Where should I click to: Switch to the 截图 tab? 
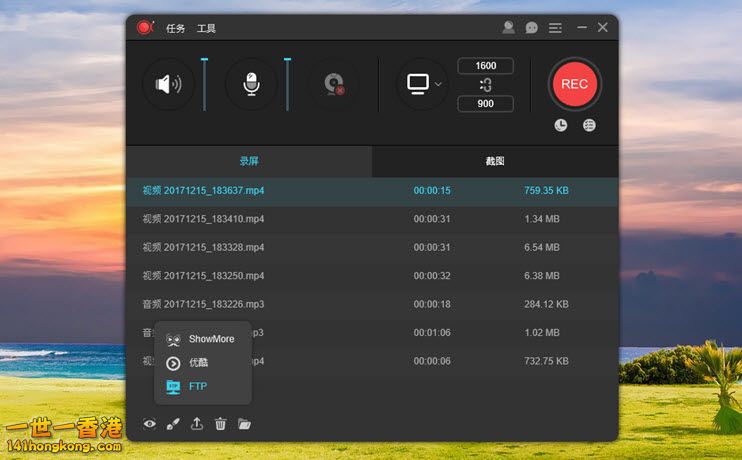(494, 161)
